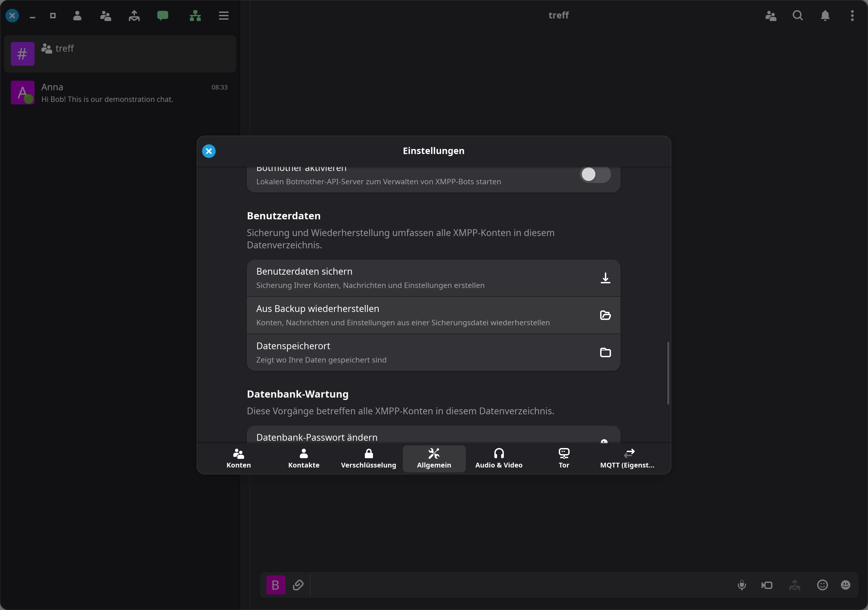Open the invite/share inbox icon in top toolbar
The image size is (868, 610).
point(134,16)
